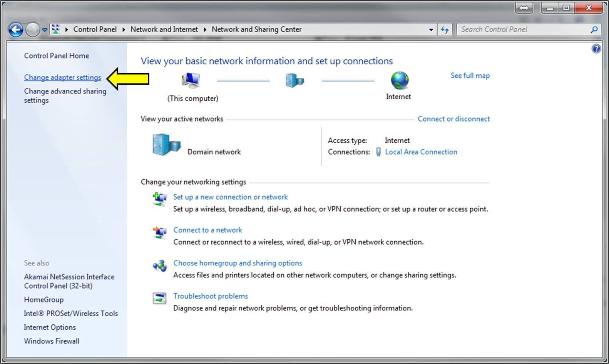Open Akamai NetSession Interface Control Panel
Screen dimensions: 609x364
(x=69, y=281)
